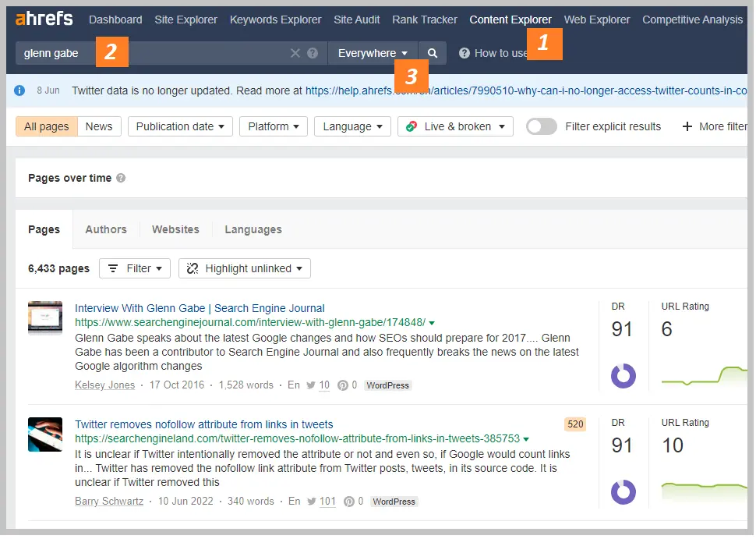Select News option
The image size is (756, 539).
coord(99,126)
